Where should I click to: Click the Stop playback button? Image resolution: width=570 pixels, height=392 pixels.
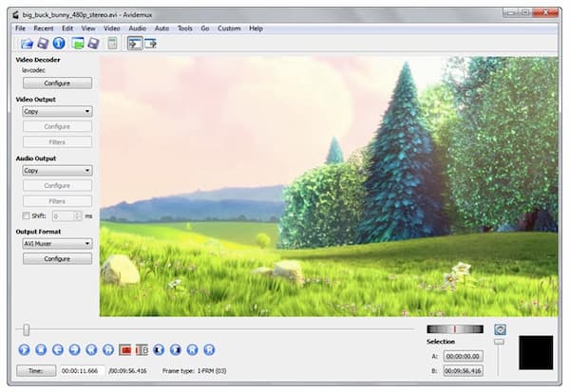(x=41, y=349)
